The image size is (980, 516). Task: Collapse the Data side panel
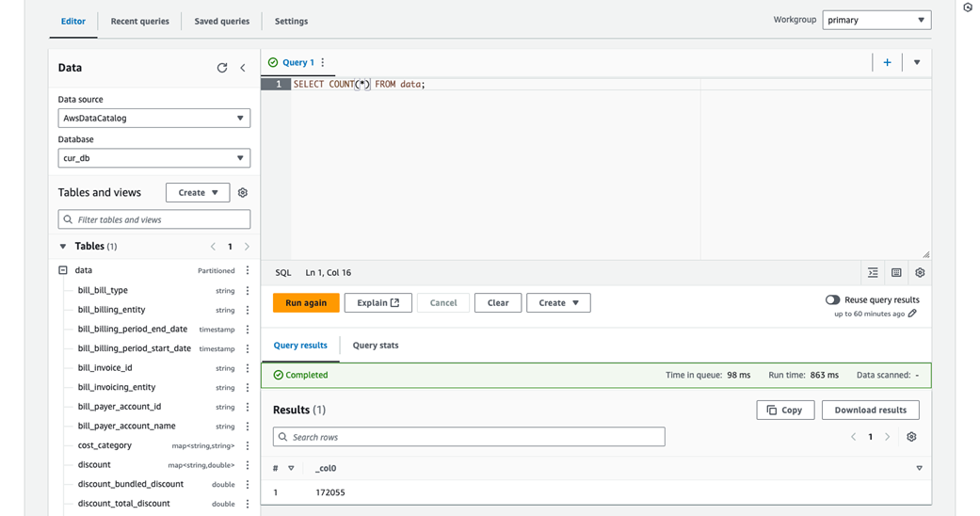tap(243, 68)
